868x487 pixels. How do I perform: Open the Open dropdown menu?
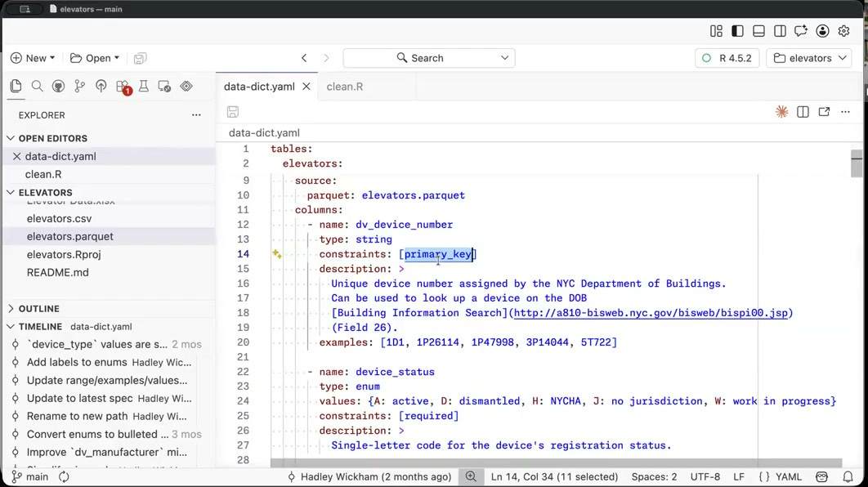click(95, 58)
